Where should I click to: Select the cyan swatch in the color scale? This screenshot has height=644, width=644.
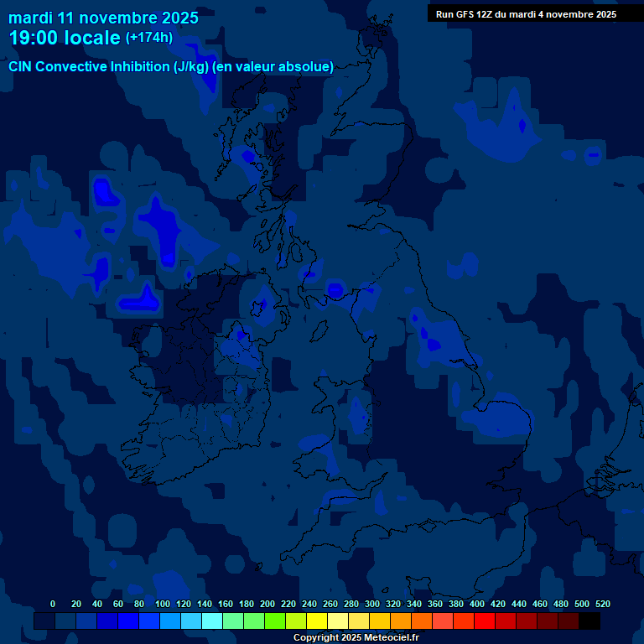tap(212, 621)
